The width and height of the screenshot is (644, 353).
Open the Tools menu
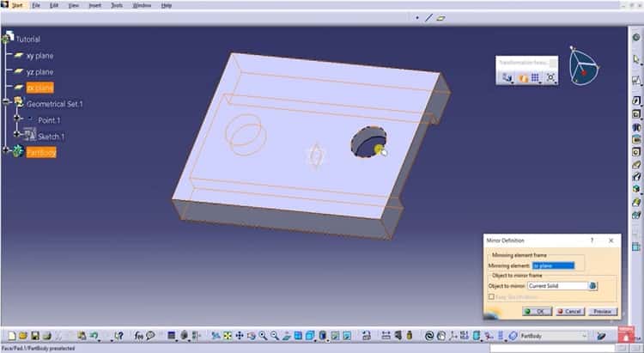coord(116,5)
